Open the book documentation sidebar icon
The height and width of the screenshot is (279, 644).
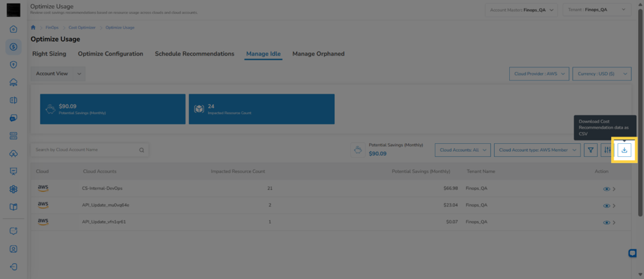click(13, 206)
